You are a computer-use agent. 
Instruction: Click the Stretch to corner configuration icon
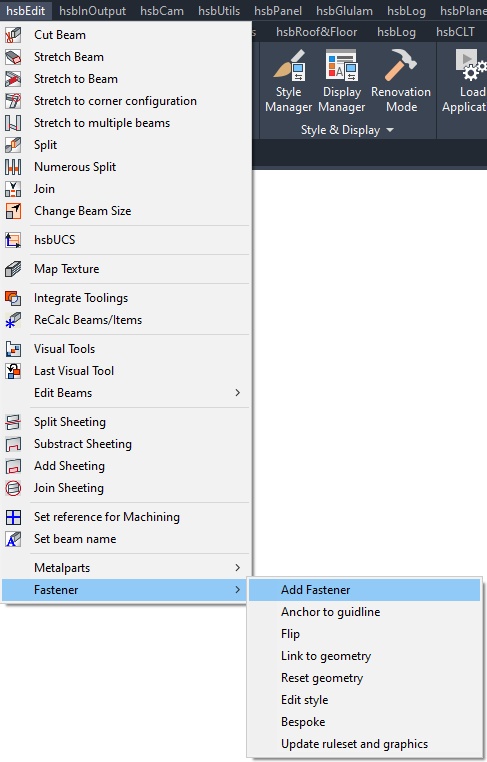coord(13,101)
